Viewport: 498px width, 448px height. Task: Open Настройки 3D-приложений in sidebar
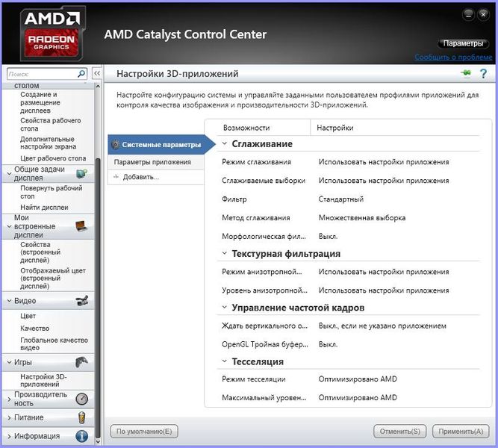coord(43,380)
